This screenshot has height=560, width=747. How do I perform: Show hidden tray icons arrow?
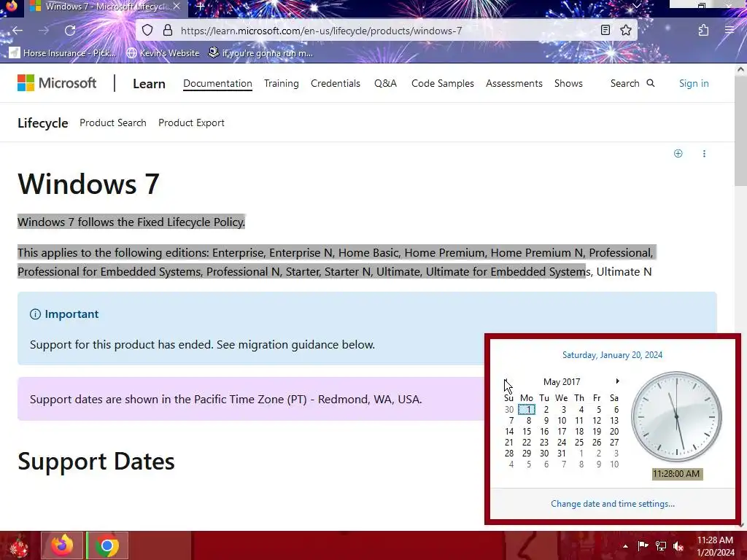(x=625, y=546)
